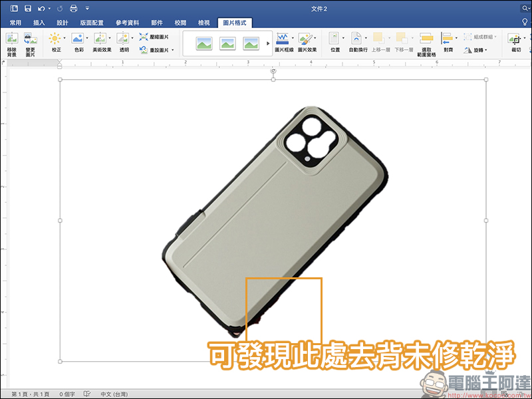532x399 pixels.
Task: Click the 移除背景 remove background icon
Action: [x=11, y=40]
